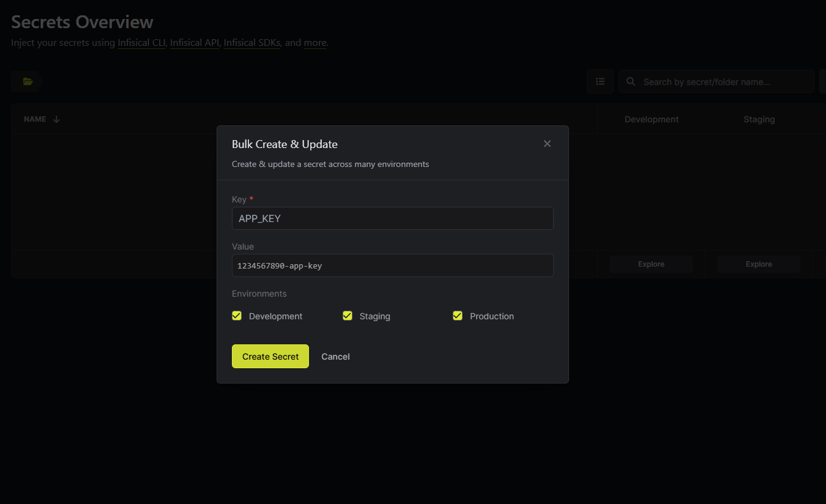
Task: Select the Staging column header
Action: click(759, 119)
